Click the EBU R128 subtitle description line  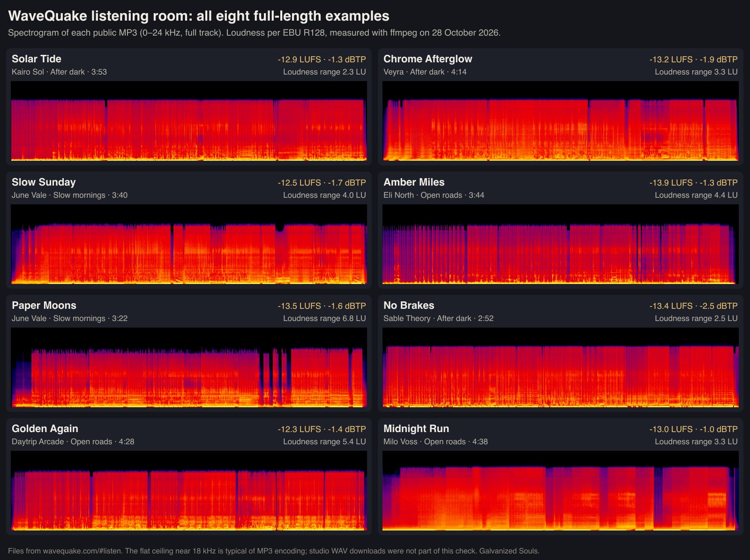[x=254, y=33]
